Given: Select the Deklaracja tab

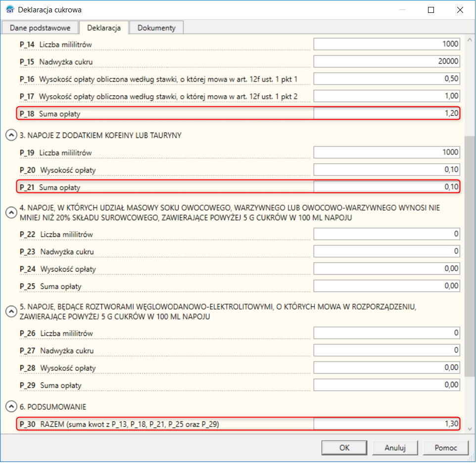Looking at the screenshot, I should [104, 28].
